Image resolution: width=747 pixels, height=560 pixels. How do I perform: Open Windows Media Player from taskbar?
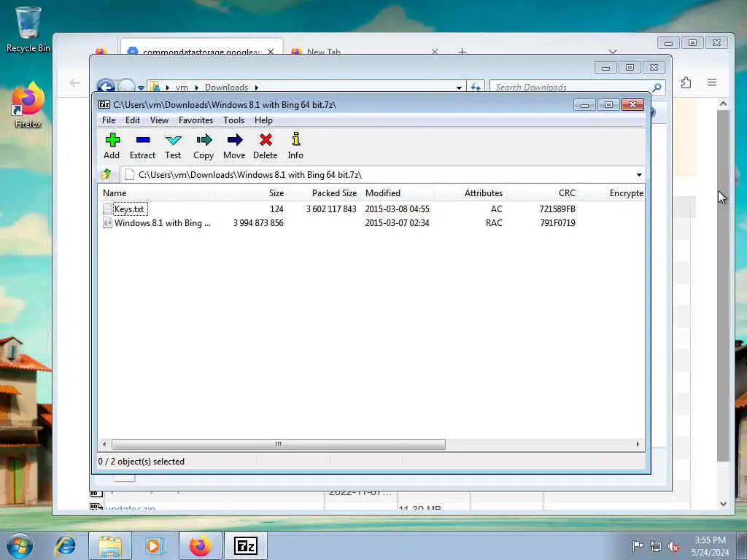click(153, 545)
